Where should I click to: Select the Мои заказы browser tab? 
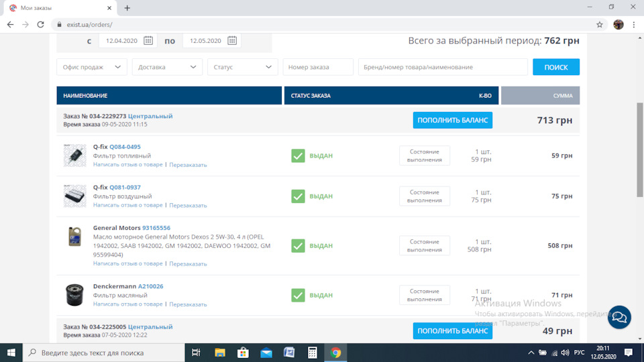[60, 8]
